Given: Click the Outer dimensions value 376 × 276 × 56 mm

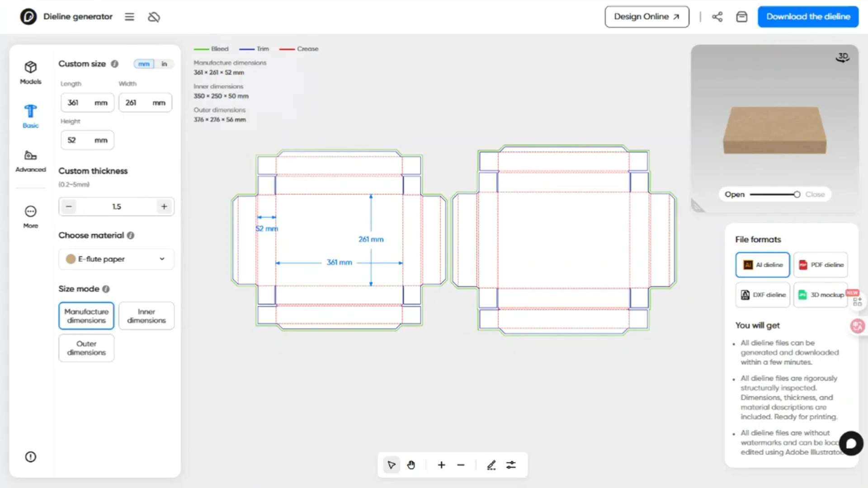Looking at the screenshot, I should pyautogui.click(x=220, y=120).
